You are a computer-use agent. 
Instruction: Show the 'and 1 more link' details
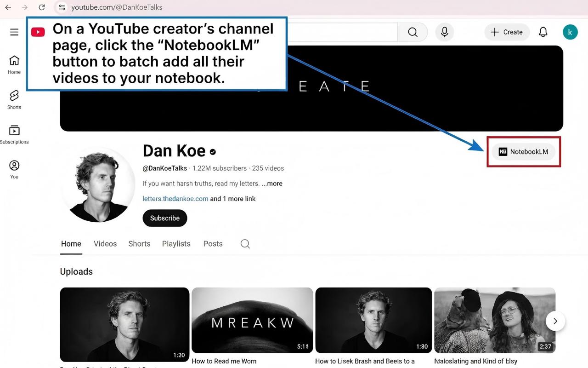point(233,199)
